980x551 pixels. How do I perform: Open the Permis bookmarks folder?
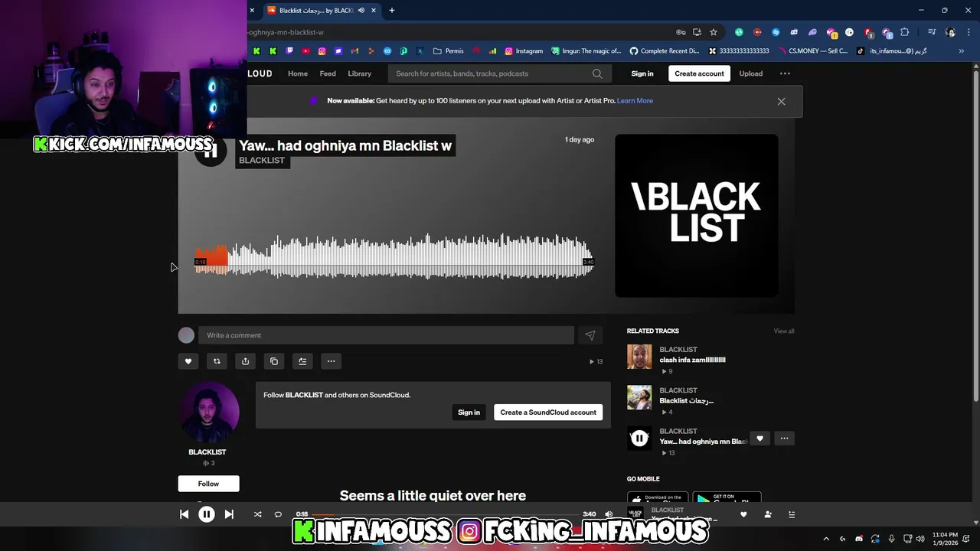pos(449,51)
